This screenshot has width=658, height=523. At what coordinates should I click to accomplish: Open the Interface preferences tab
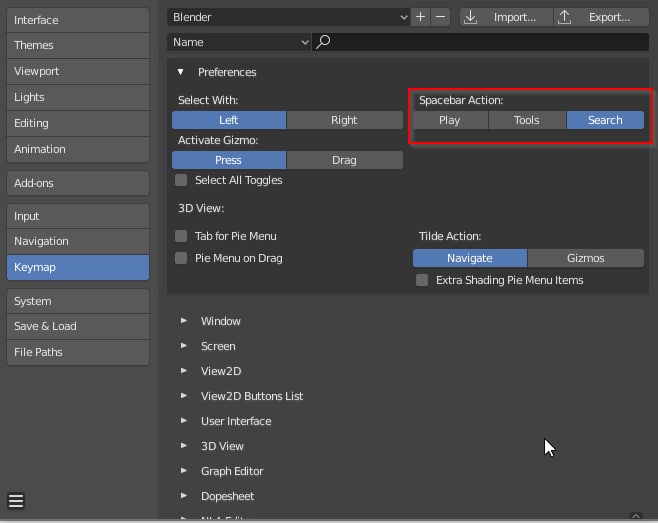78,20
